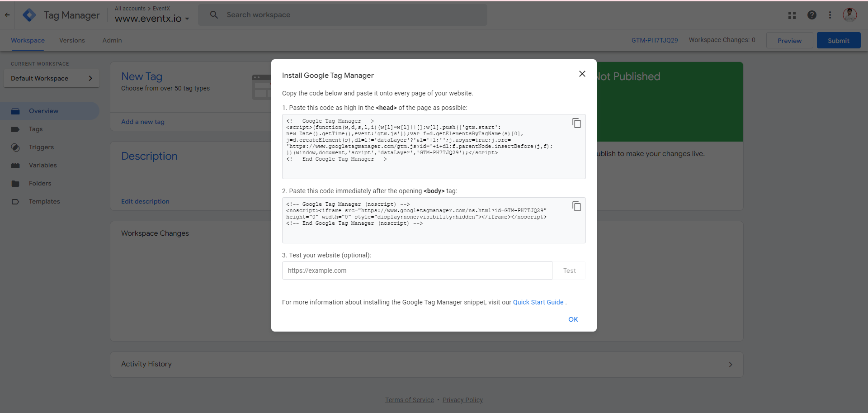
Task: Click the GTM-PH7TJQ29 container ID link
Action: tap(655, 40)
